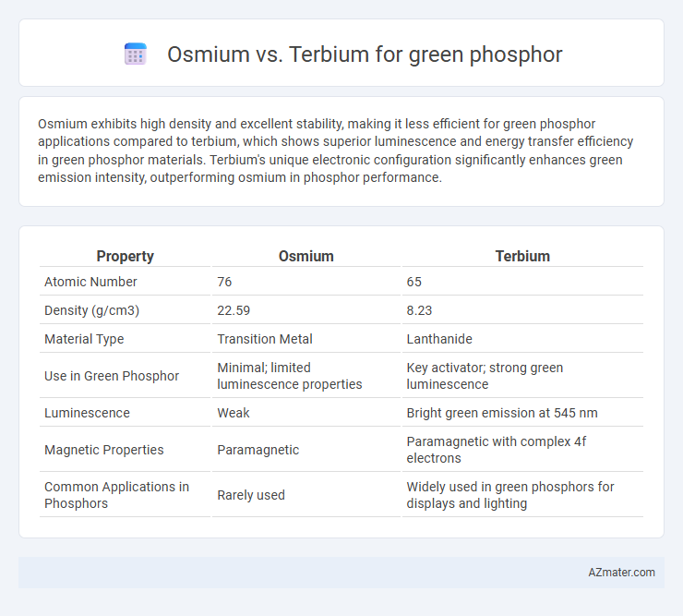683x616 pixels.
Task: Click the 'Luminescence' row label
Action: tap(87, 413)
